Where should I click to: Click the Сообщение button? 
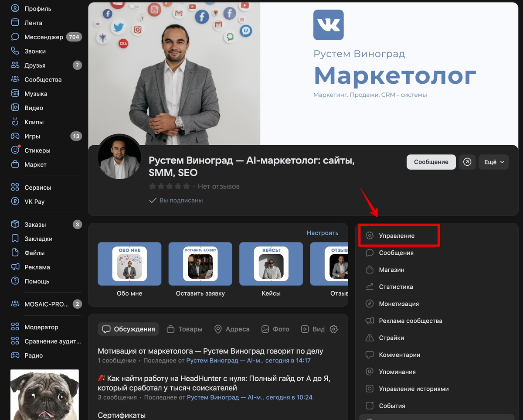pos(431,162)
